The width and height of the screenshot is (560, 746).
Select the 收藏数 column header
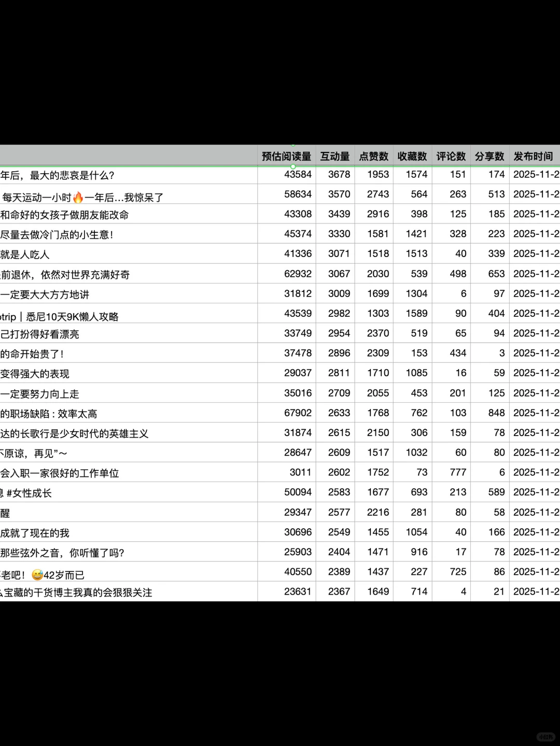click(x=412, y=156)
